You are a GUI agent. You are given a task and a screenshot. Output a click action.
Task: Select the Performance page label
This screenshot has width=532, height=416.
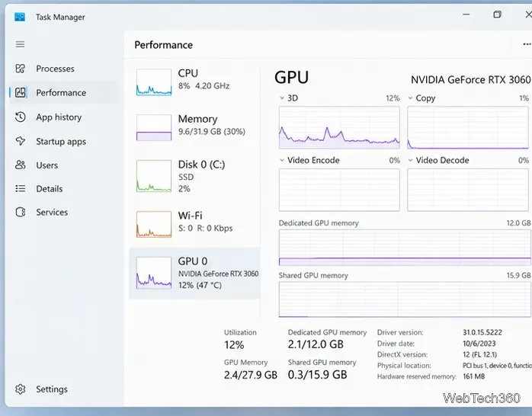click(61, 92)
